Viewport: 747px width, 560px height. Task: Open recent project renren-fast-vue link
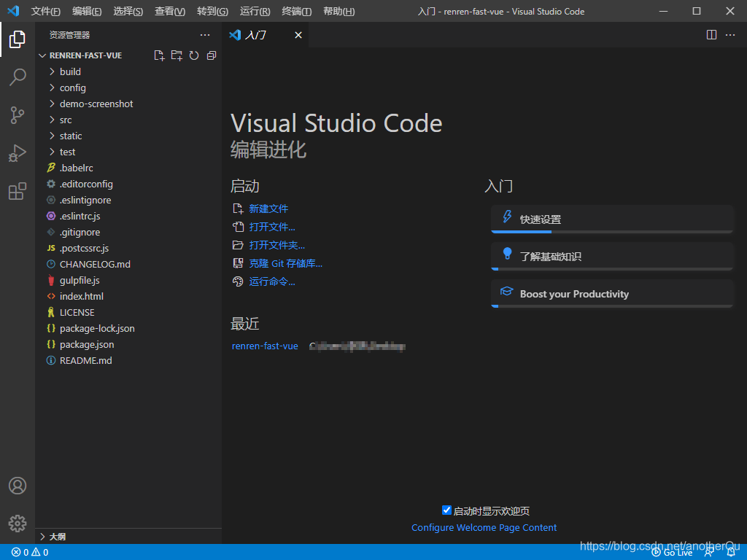265,346
